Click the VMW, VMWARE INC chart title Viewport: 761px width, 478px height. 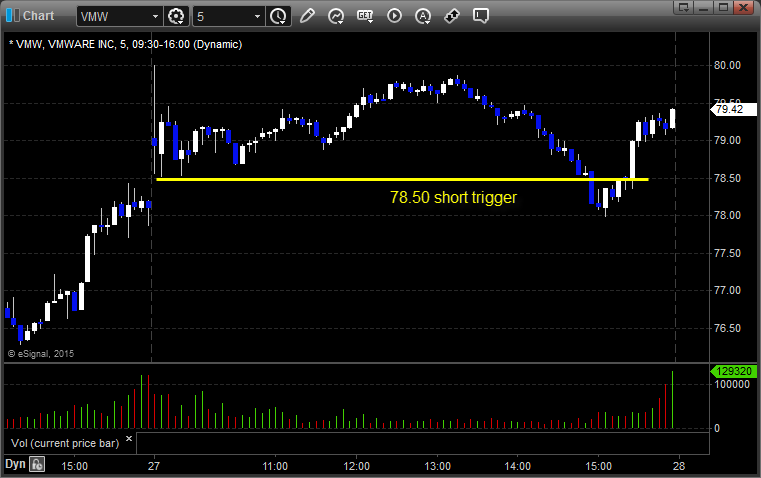(126, 44)
